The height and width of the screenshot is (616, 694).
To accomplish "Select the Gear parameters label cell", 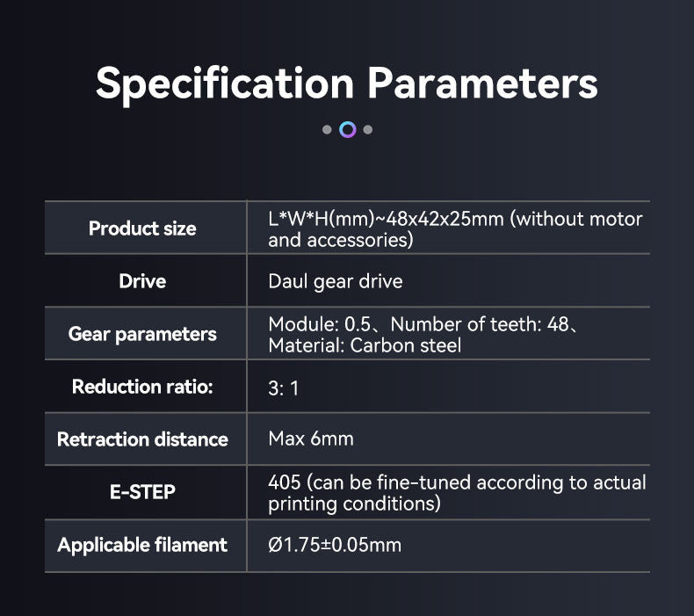I will (x=142, y=334).
